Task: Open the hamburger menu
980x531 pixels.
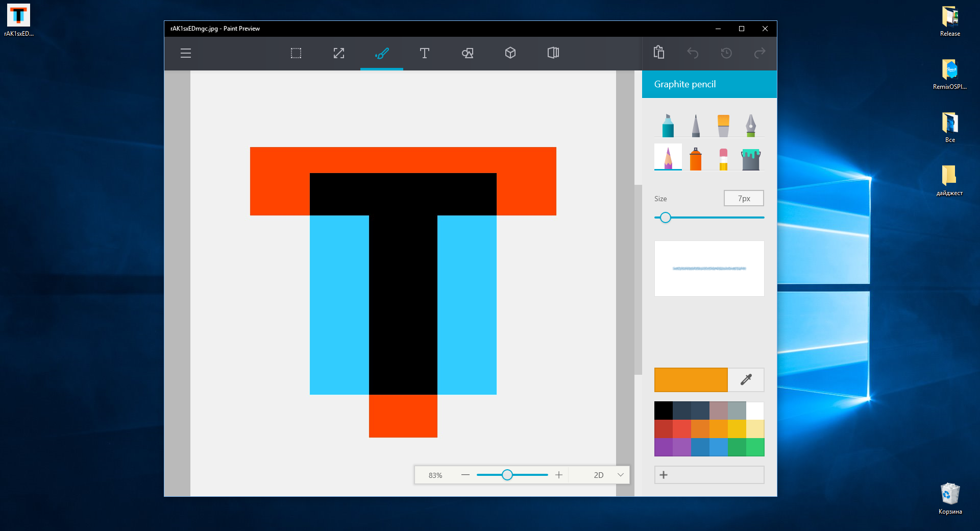Action: (x=186, y=53)
